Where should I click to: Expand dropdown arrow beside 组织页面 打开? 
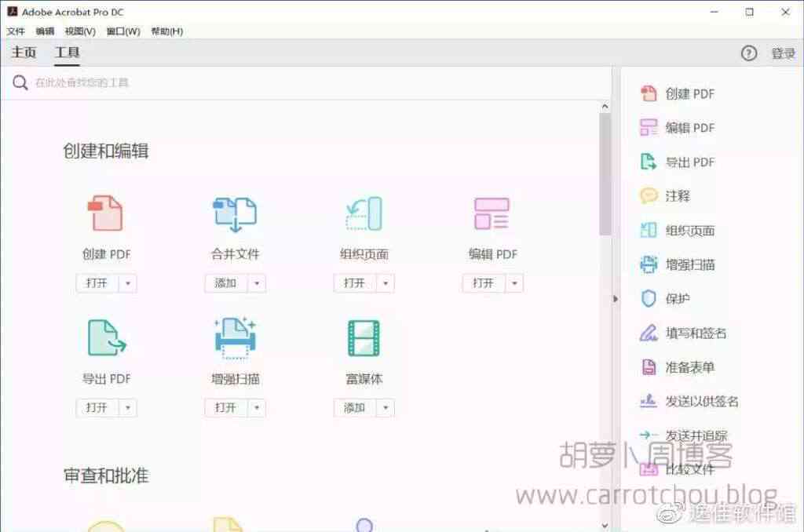(x=386, y=283)
